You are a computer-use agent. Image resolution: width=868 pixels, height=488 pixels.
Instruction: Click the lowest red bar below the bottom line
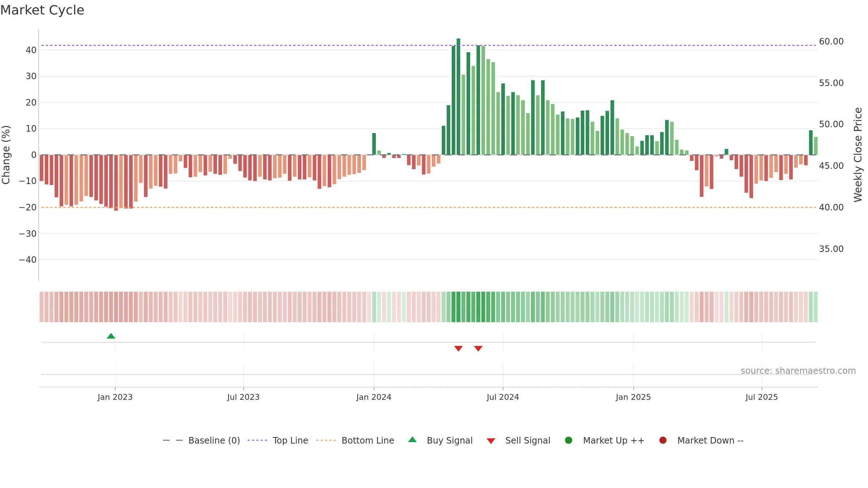[116, 183]
